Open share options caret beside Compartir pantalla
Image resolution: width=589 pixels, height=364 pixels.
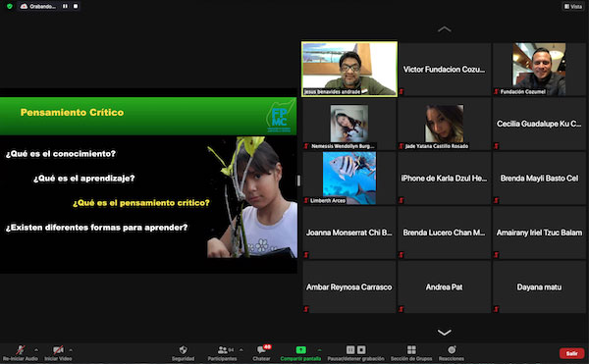coord(319,349)
